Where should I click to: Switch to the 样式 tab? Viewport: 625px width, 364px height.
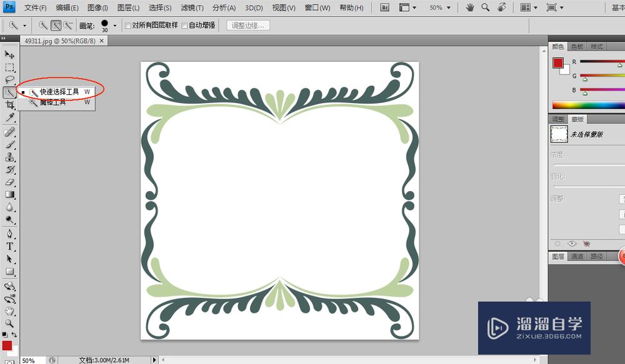click(596, 47)
